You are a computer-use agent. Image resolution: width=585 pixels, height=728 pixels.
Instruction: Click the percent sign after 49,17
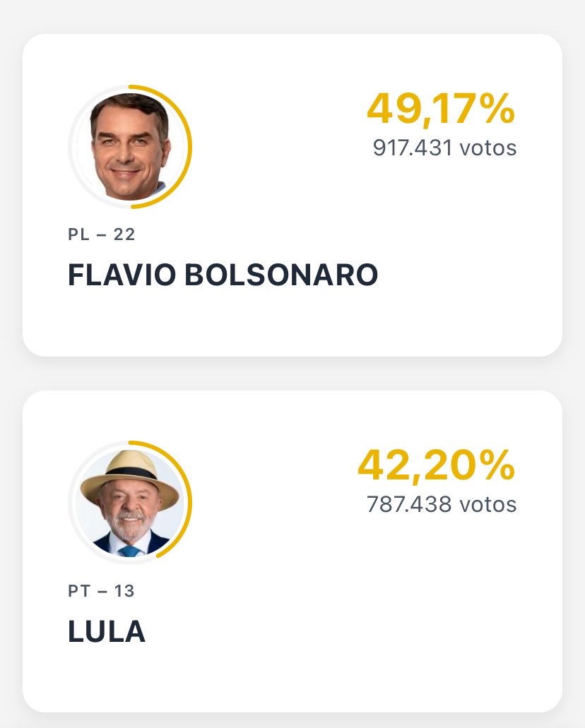(x=497, y=109)
